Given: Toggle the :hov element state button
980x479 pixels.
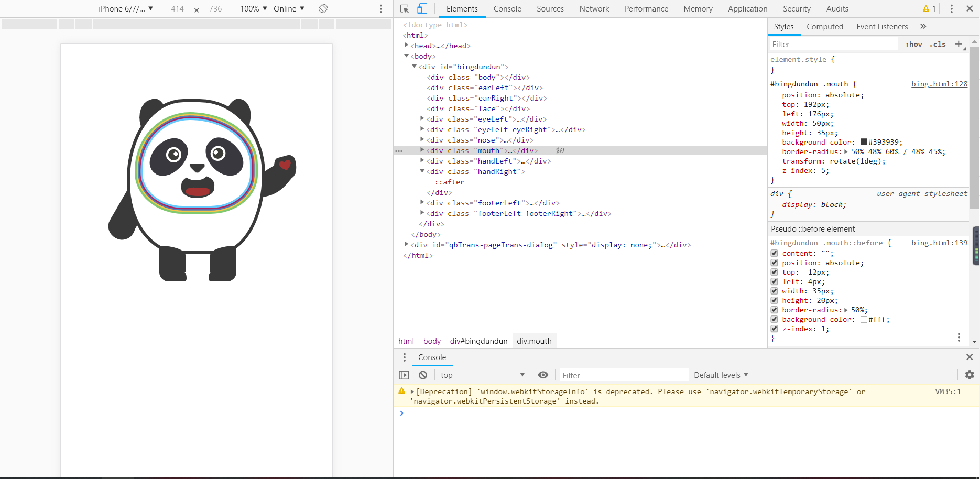Looking at the screenshot, I should [913, 45].
